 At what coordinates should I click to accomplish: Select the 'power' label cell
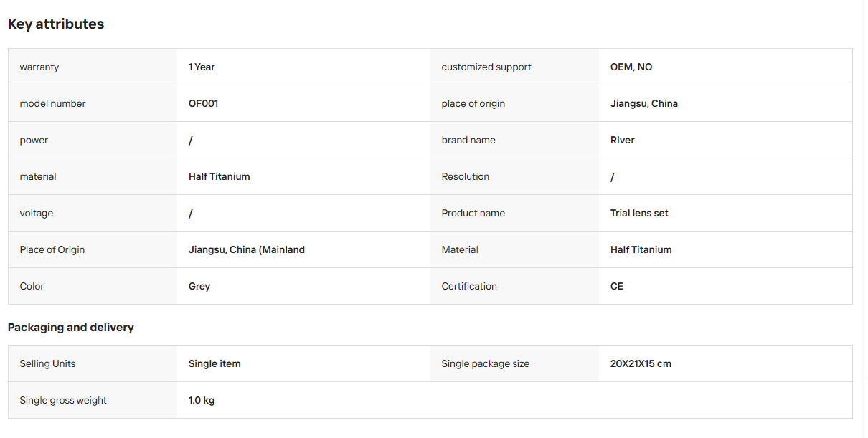[93, 140]
